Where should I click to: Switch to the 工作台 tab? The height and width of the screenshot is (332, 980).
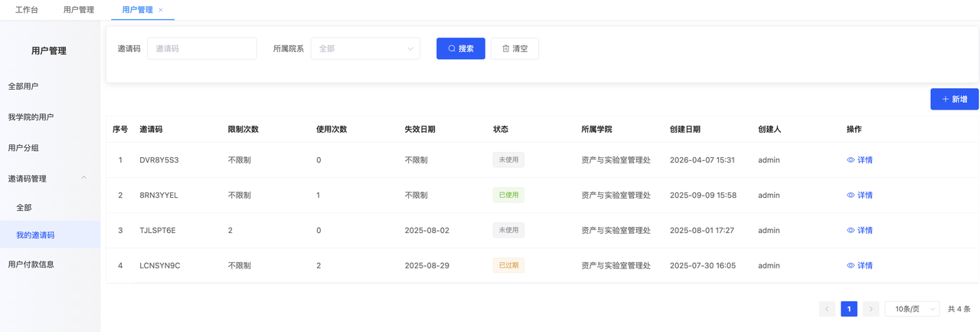[27, 10]
